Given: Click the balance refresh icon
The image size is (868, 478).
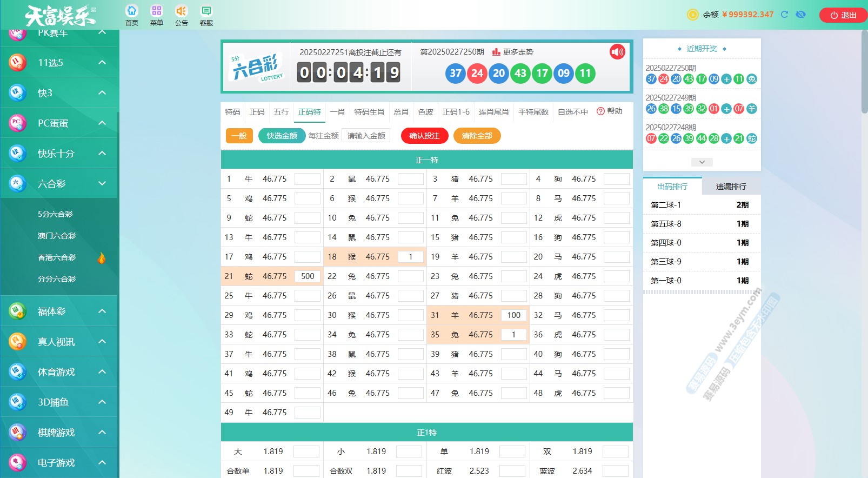Looking at the screenshot, I should click(x=784, y=15).
